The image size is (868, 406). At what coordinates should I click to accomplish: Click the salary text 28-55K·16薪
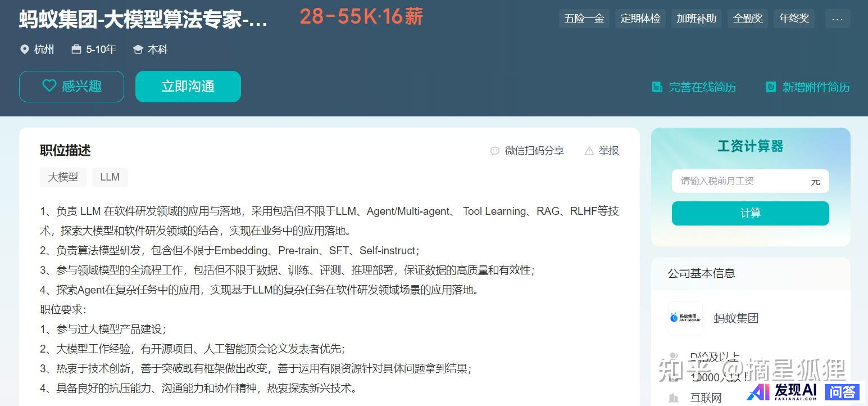point(361,16)
